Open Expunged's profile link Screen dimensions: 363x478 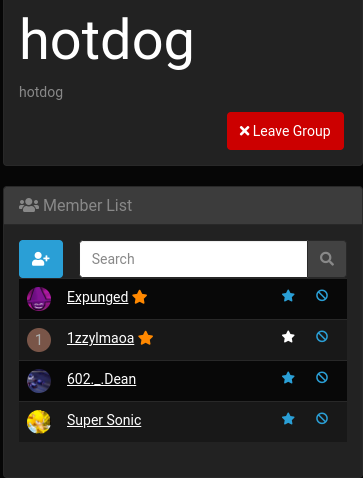[98, 297]
